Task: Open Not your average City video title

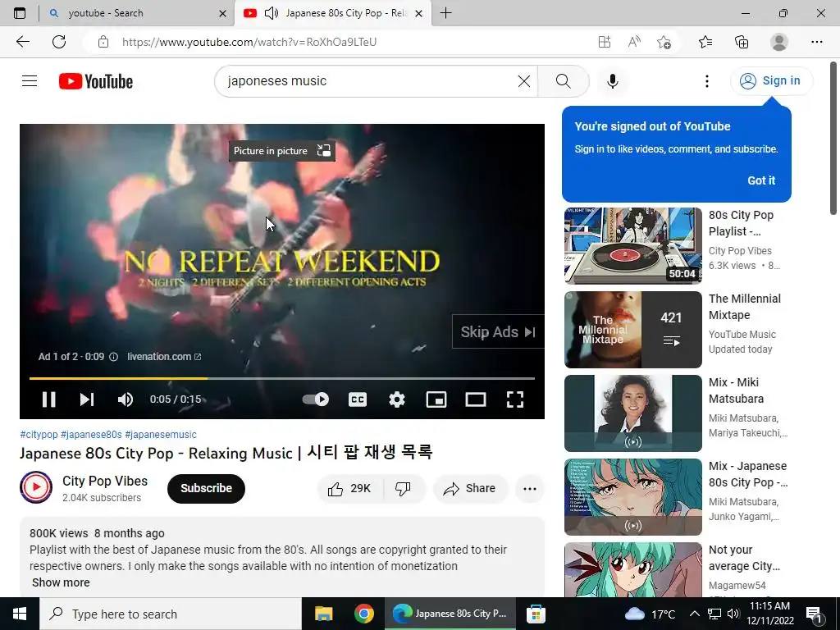Action: 744,558
